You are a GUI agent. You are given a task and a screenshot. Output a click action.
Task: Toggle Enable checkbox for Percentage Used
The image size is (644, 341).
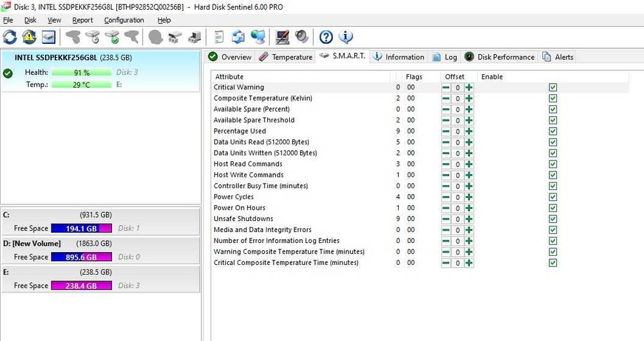553,132
